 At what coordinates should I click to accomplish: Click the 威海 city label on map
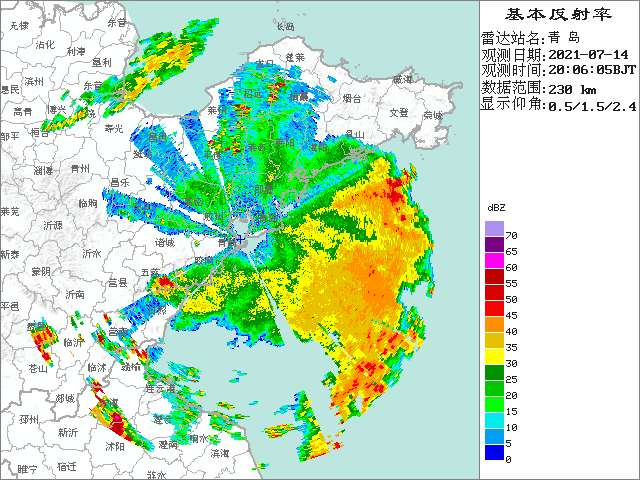(x=402, y=78)
